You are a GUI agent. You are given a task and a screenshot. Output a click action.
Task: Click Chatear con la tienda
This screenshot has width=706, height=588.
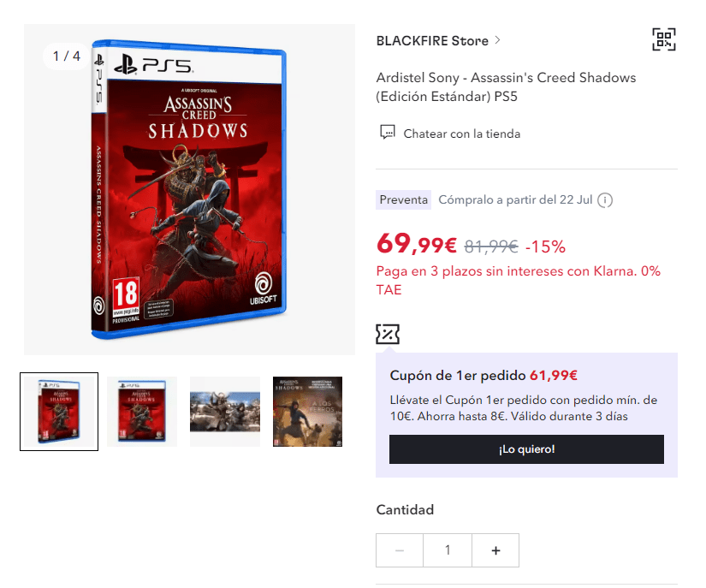461,134
